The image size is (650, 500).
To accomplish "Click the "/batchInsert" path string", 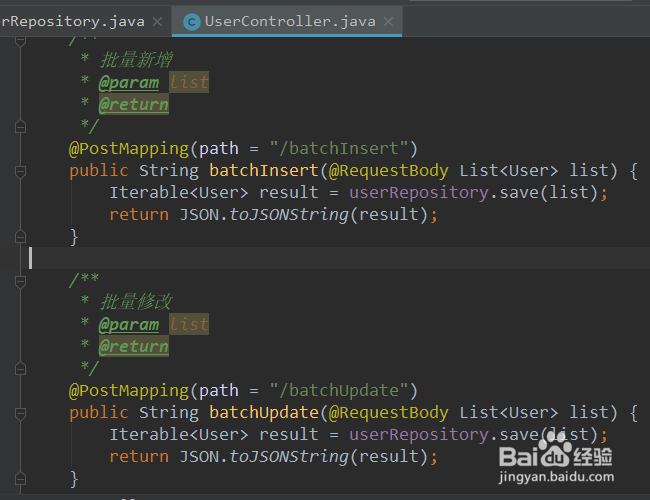I will (338, 148).
